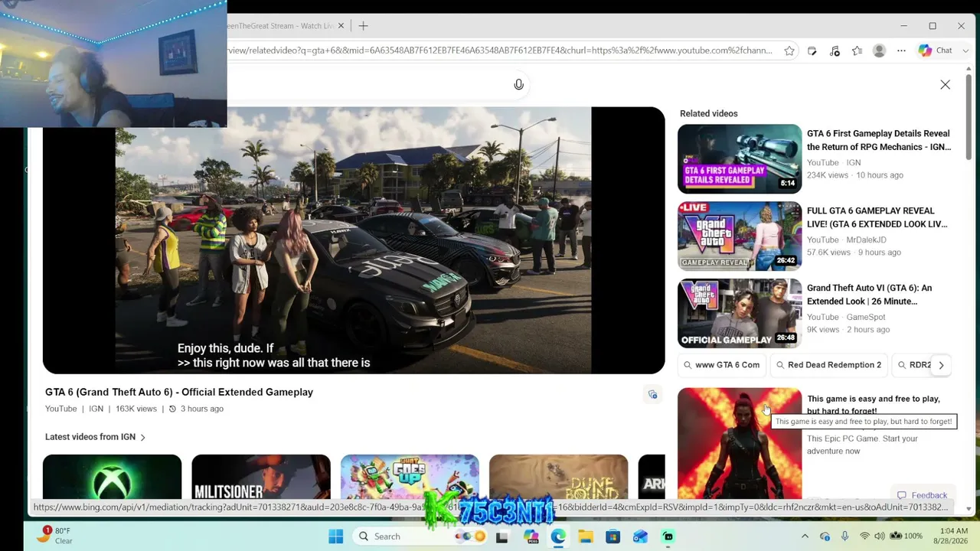This screenshot has height=551, width=980.
Task: Open the green streaming app on taskbar
Action: click(x=668, y=536)
